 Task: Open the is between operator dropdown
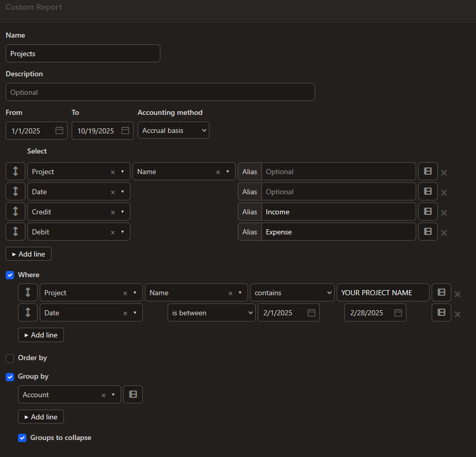tap(211, 312)
